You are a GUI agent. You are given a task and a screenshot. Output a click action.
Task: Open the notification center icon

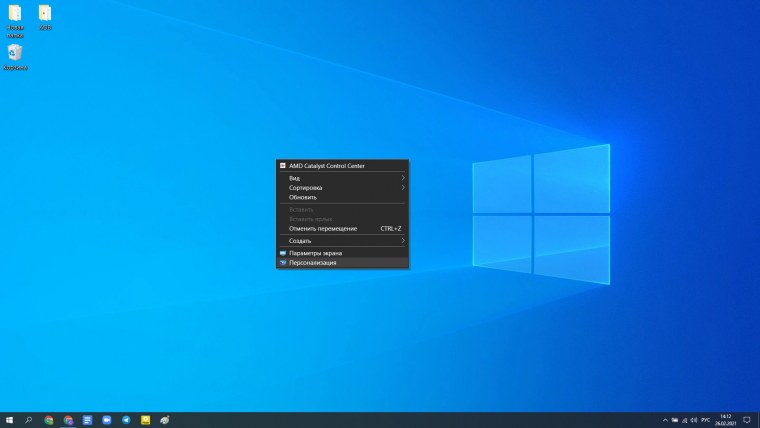pos(749,420)
